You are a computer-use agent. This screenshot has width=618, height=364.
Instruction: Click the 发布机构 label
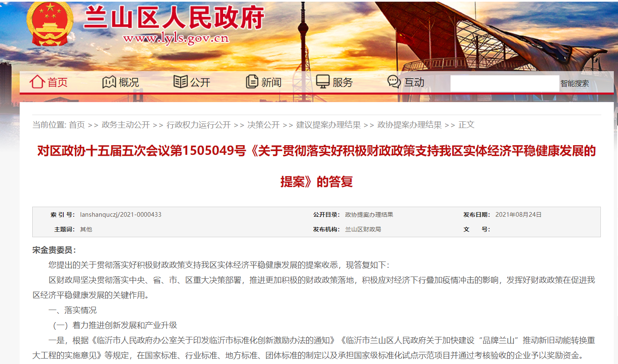tap(326, 229)
